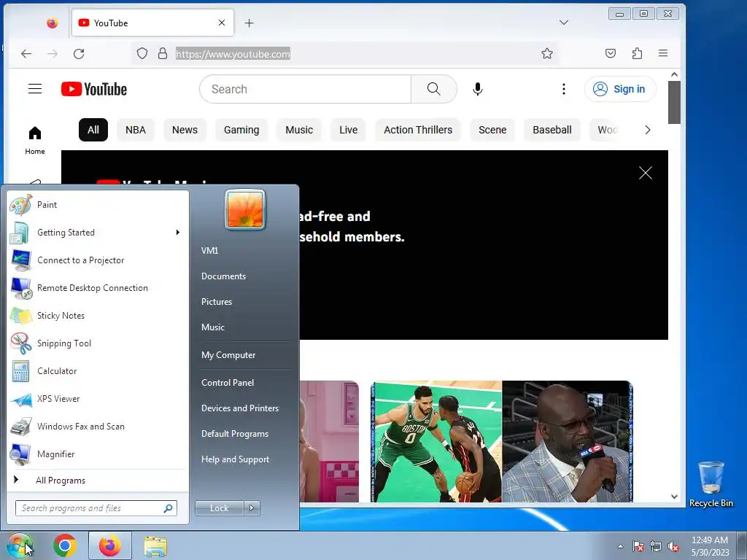Launch Connect to a Projector
Image resolution: width=747 pixels, height=560 pixels.
[98, 260]
